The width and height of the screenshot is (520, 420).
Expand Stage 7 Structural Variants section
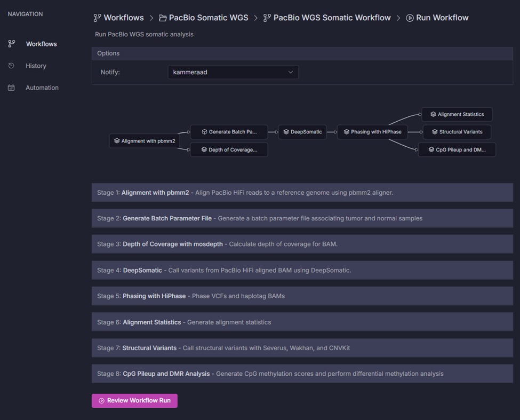(x=302, y=348)
